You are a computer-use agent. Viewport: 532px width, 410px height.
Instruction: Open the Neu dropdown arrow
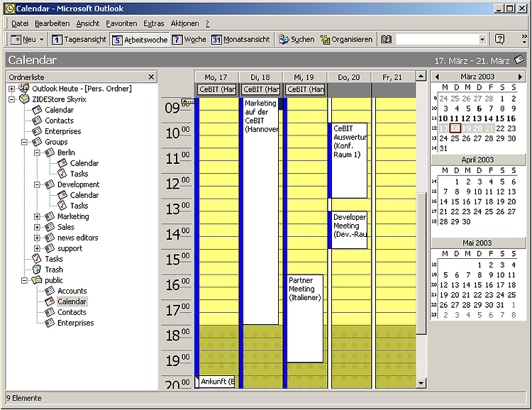pyautogui.click(x=41, y=40)
